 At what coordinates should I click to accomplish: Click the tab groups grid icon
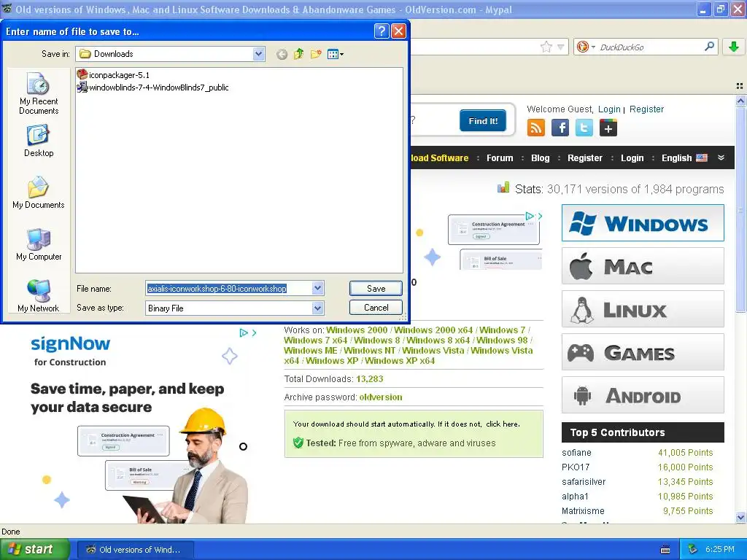pos(740,86)
